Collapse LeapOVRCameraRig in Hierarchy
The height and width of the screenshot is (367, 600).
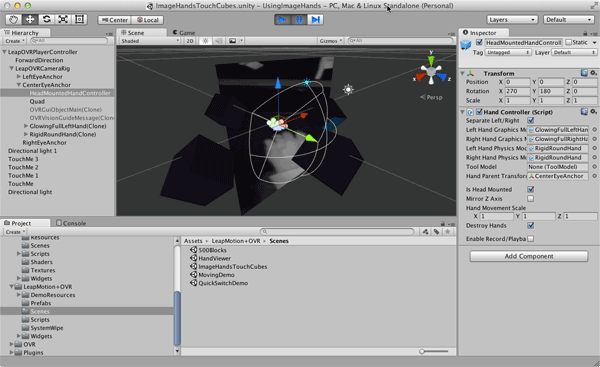(x=11, y=69)
